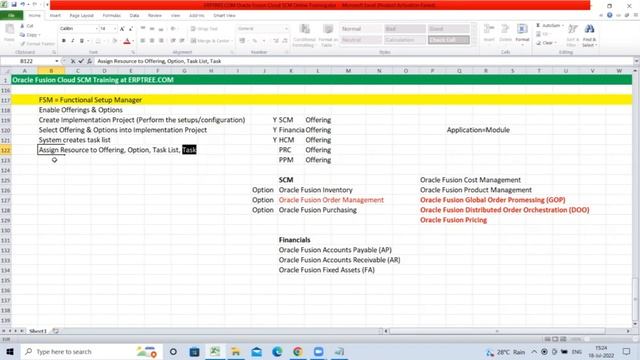Toggle Wrap Text
The height and width of the screenshot is (360, 640).
pyautogui.click(x=204, y=29)
